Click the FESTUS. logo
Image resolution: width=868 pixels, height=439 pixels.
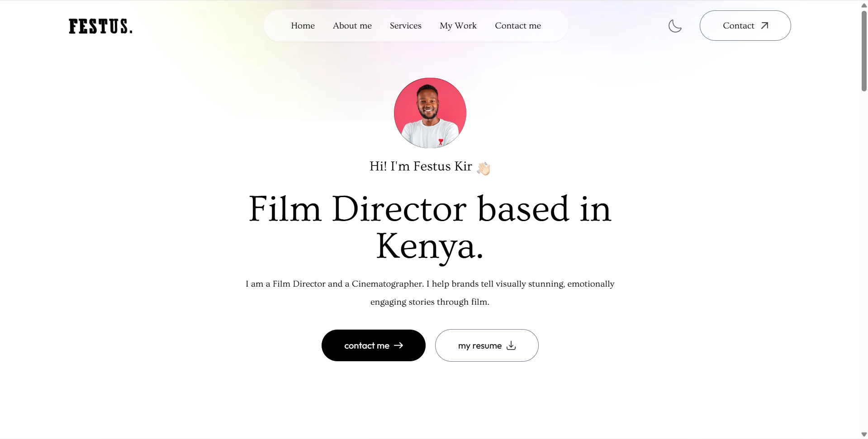click(x=100, y=26)
